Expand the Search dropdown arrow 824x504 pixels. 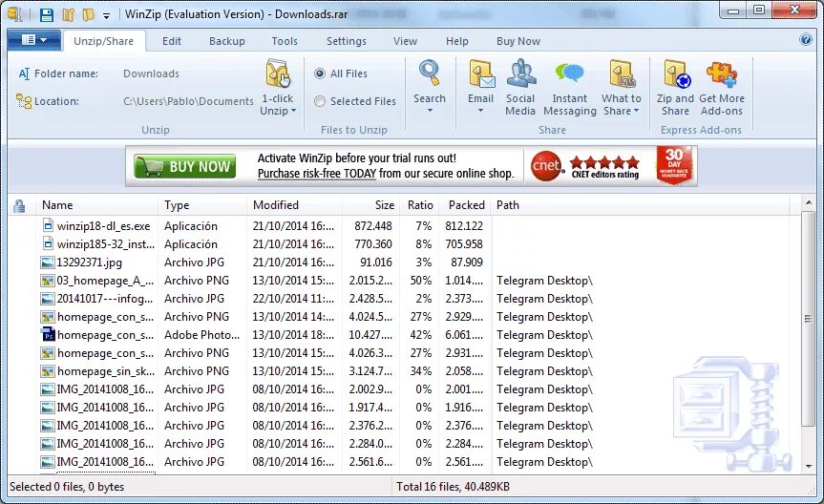click(430, 111)
